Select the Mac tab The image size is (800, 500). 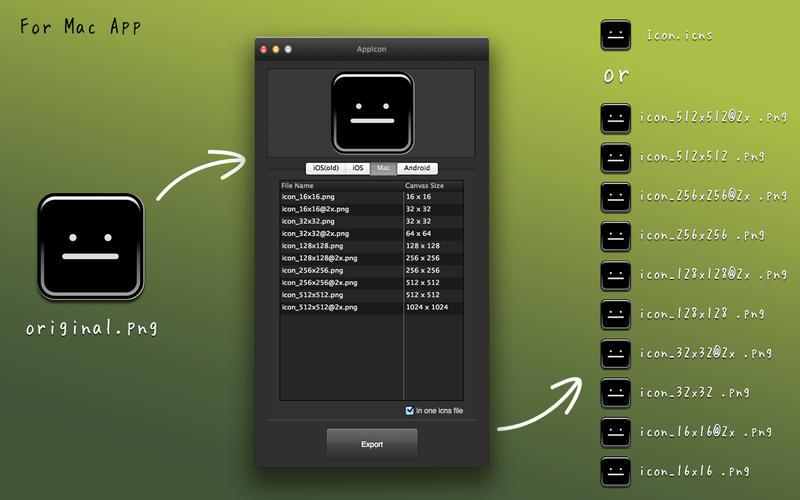[384, 168]
